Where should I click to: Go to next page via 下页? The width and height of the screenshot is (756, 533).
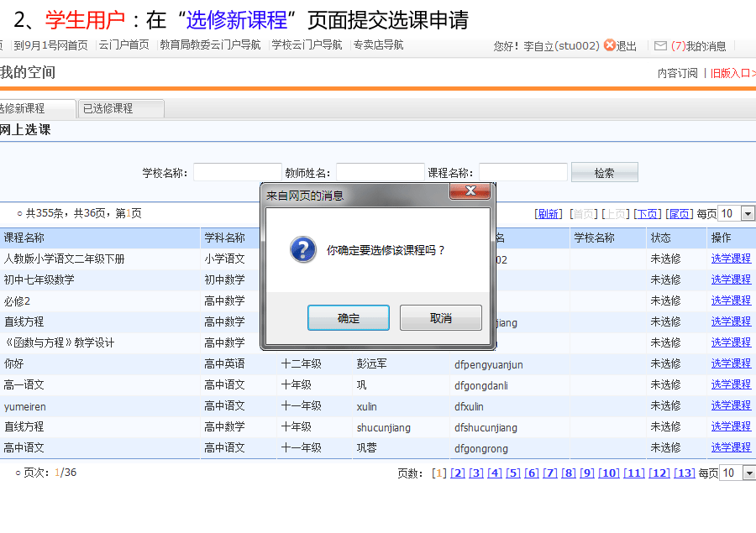(647, 214)
